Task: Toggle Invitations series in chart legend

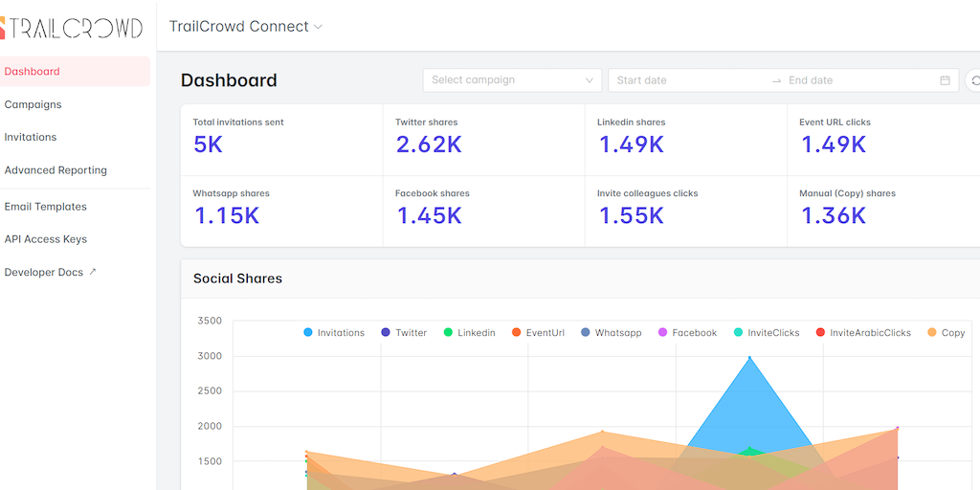Action: click(333, 333)
